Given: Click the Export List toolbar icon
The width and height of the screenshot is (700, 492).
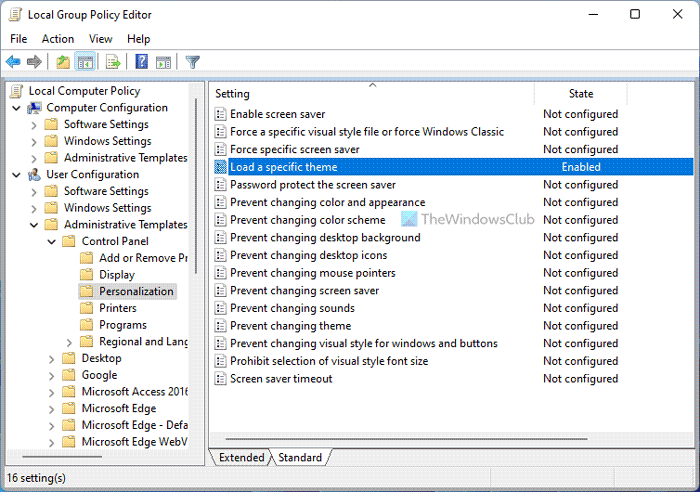Looking at the screenshot, I should click(x=113, y=62).
